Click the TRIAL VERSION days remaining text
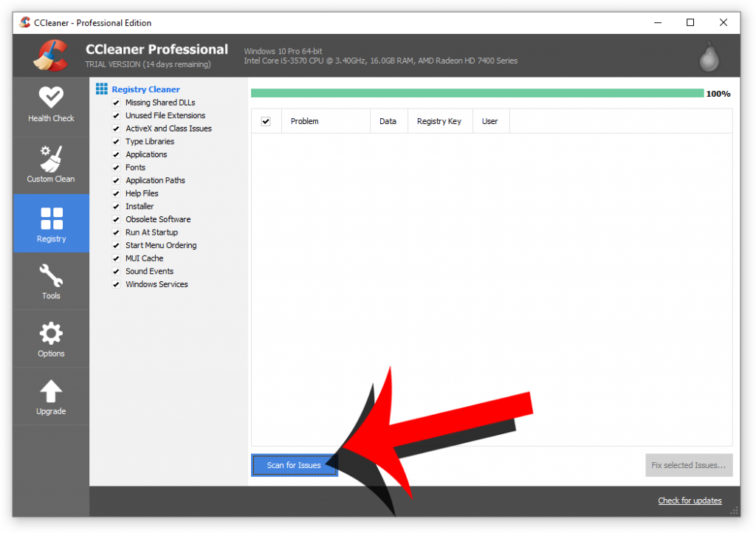 coord(148,64)
